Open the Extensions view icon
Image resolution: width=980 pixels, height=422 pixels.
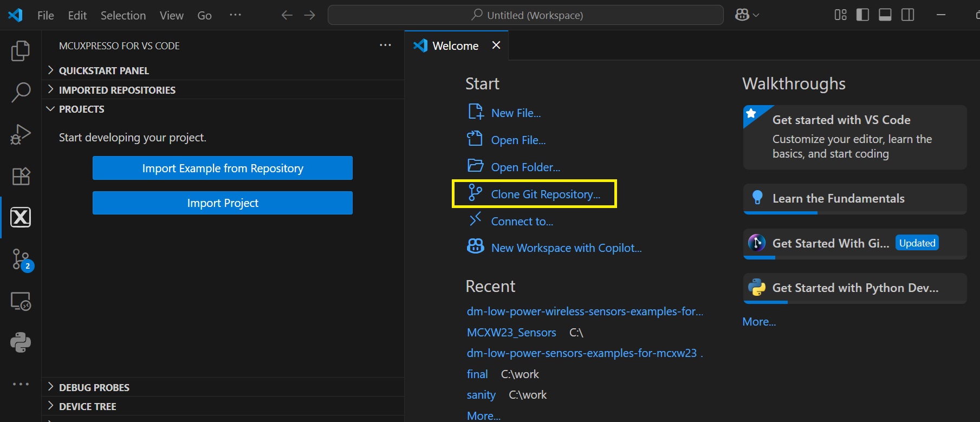21,176
